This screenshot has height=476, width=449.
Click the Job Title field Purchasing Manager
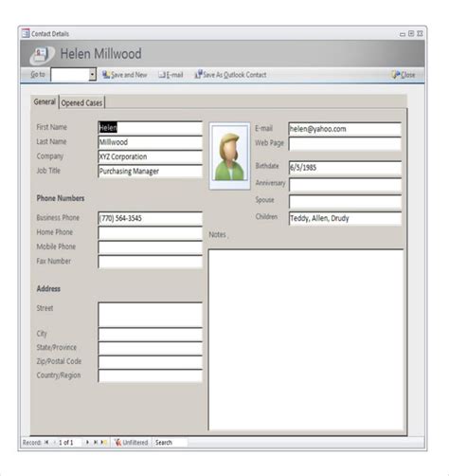(150, 172)
